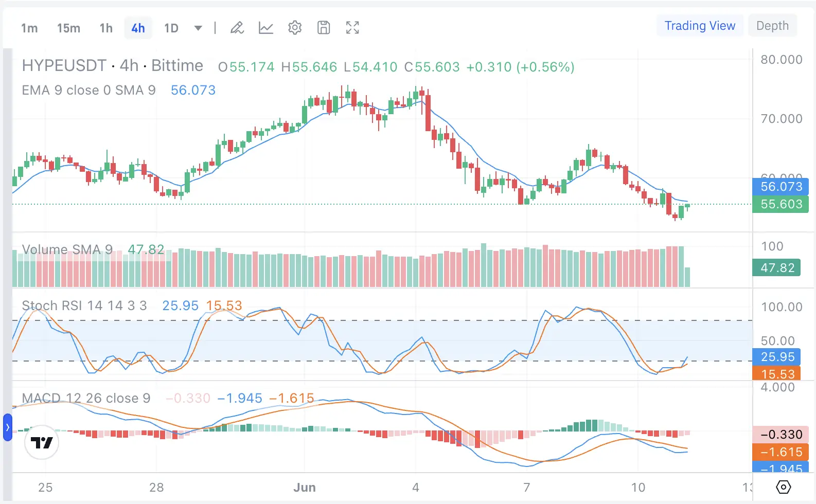This screenshot has height=504, width=816.
Task: Click the HYPEUSDT 4h Bittime symbol title
Action: [x=113, y=66]
